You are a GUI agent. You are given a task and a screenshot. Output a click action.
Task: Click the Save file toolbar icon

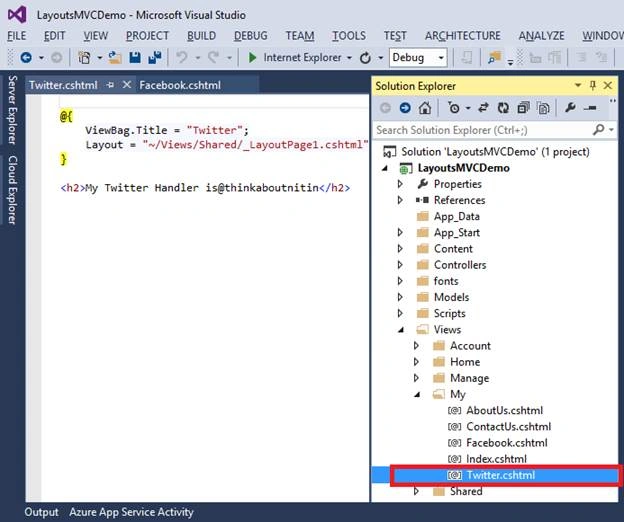(135, 58)
